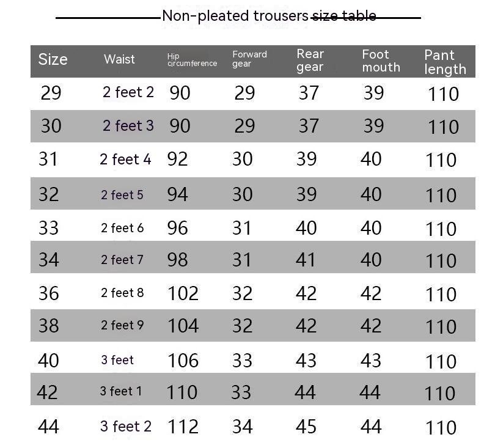Click the Hip circumference column header
The width and height of the screenshot is (484, 448).
pyautogui.click(x=192, y=60)
